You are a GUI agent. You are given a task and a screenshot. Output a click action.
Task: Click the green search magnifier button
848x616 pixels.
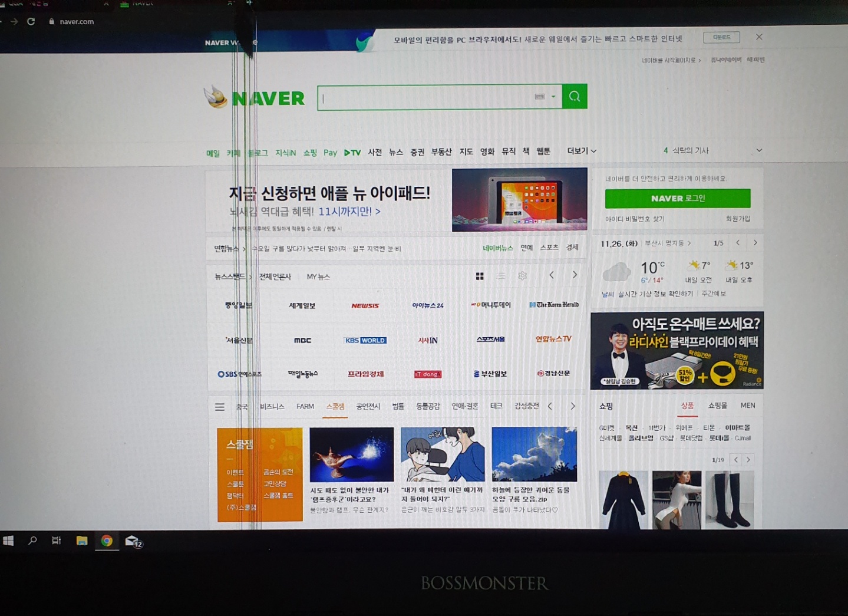coord(575,97)
